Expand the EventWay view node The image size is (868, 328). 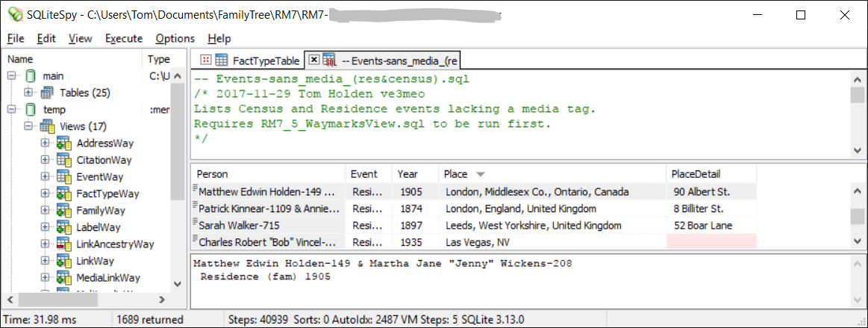(x=46, y=177)
